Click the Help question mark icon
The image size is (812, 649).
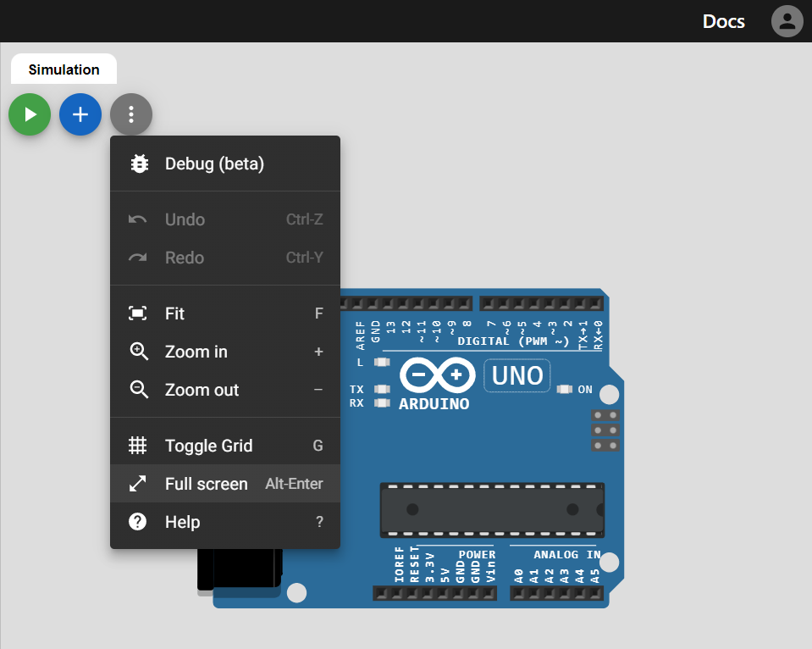[x=138, y=522]
